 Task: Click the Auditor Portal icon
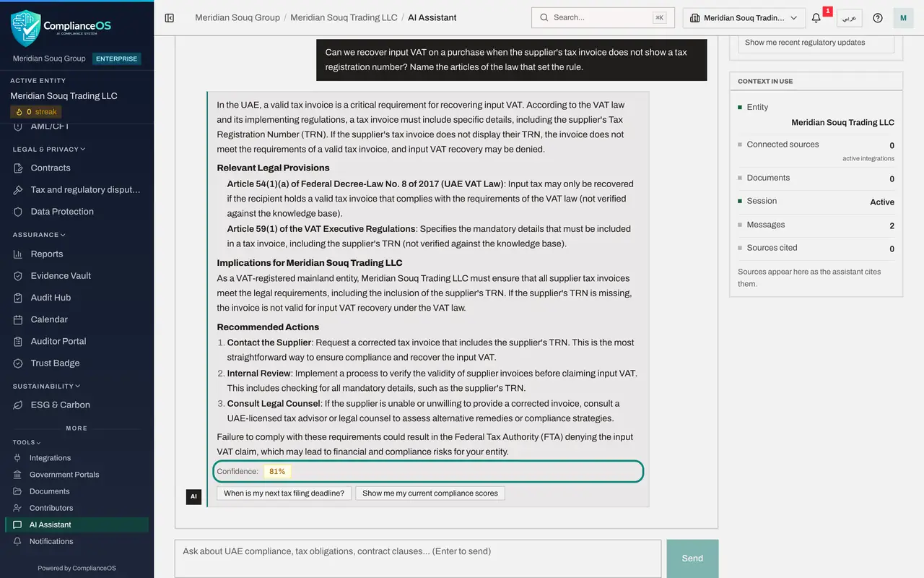pyautogui.click(x=18, y=341)
